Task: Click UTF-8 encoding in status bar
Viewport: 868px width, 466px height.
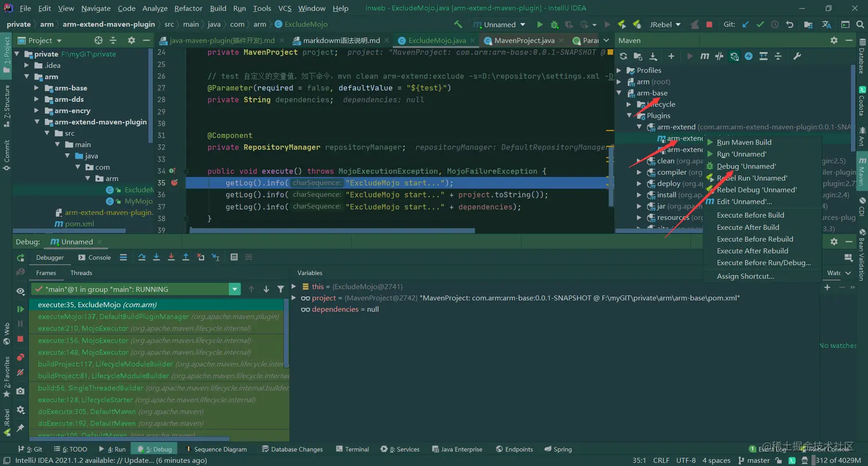Action: coord(685,460)
